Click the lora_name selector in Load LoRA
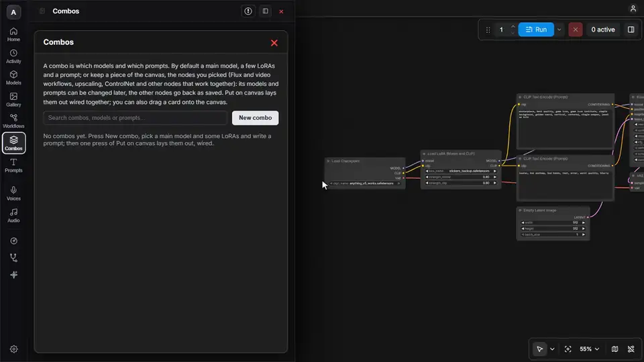This screenshot has height=362, width=644. (461, 171)
